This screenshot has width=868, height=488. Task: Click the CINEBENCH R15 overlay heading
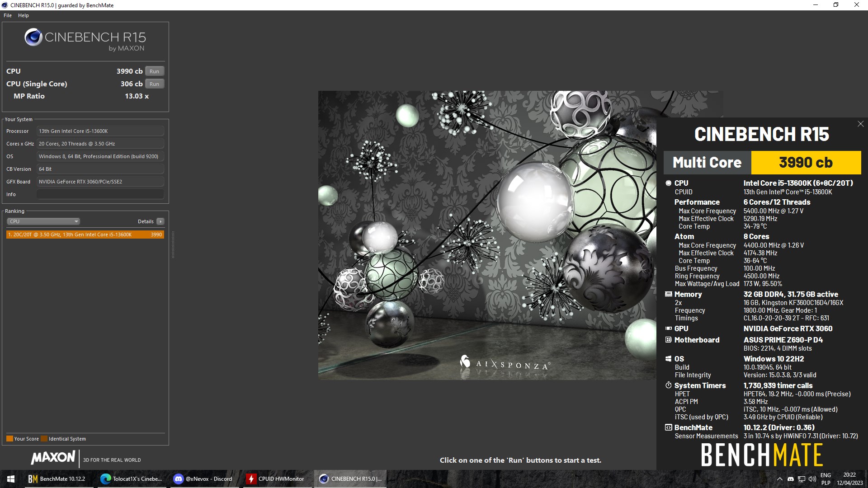click(762, 134)
